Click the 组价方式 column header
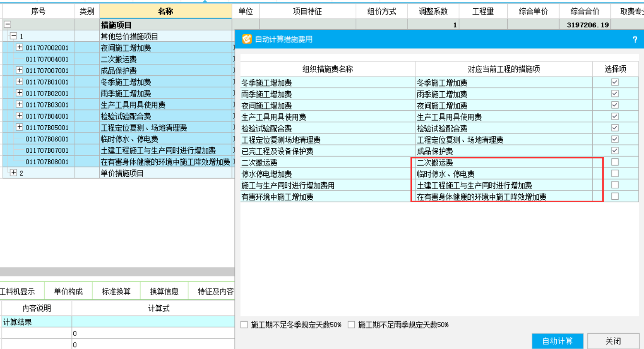 point(382,12)
